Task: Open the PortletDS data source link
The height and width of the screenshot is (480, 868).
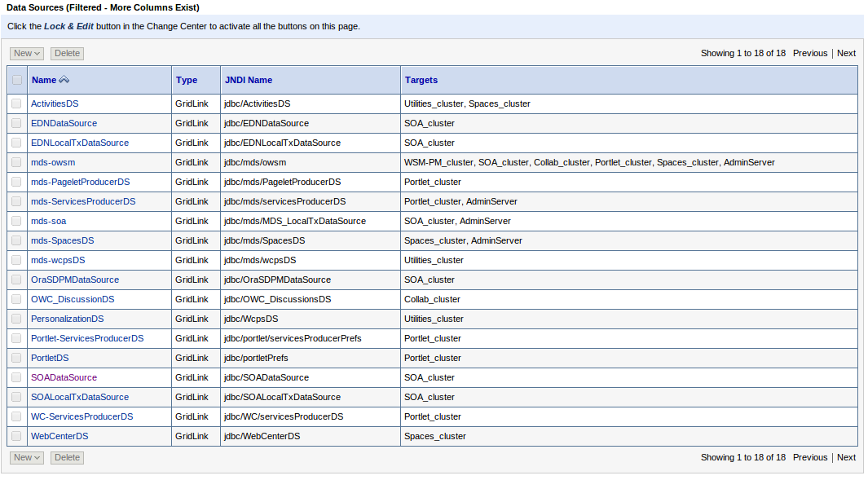Action: tap(50, 358)
